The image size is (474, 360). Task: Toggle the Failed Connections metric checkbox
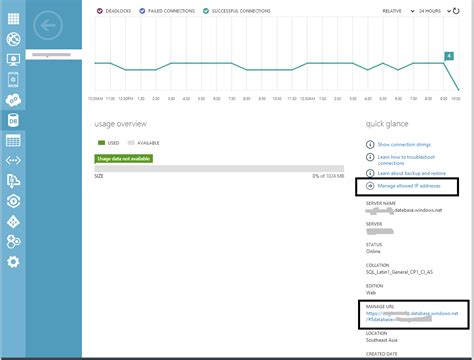(x=142, y=11)
